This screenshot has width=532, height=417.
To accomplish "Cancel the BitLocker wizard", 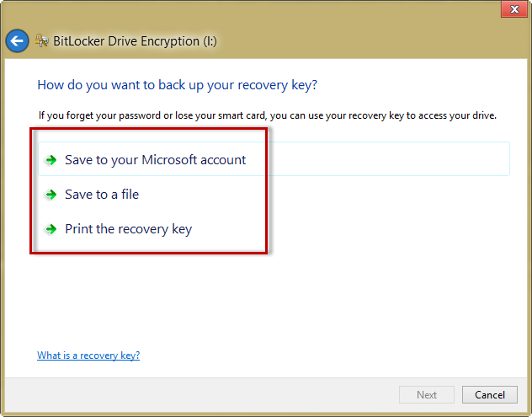I will coord(489,394).
